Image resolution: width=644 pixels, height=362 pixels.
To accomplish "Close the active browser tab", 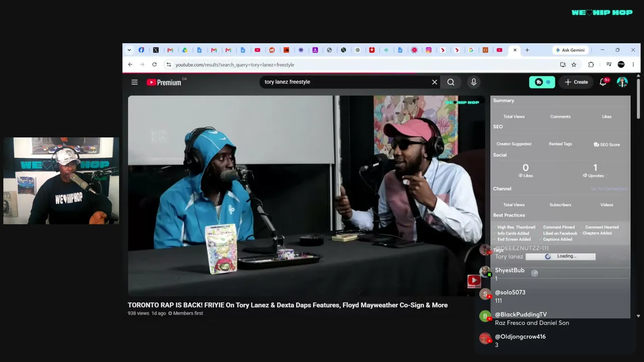I will click(x=515, y=50).
